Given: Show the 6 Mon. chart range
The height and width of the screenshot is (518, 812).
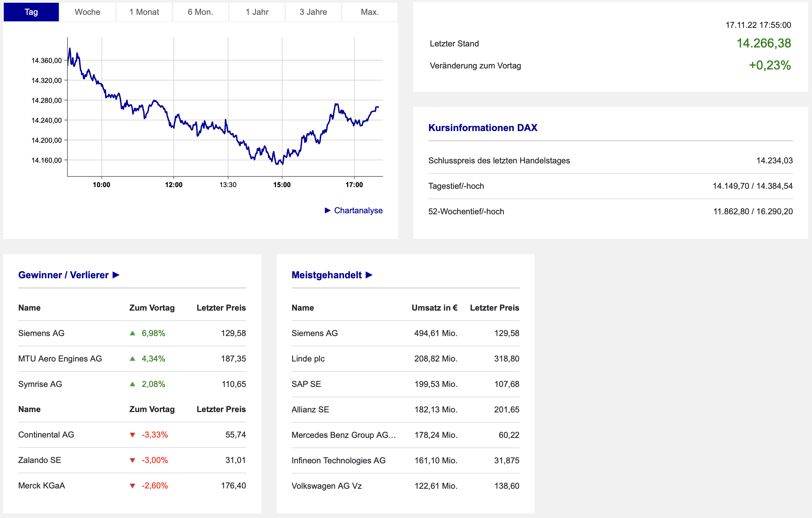Looking at the screenshot, I should point(200,12).
